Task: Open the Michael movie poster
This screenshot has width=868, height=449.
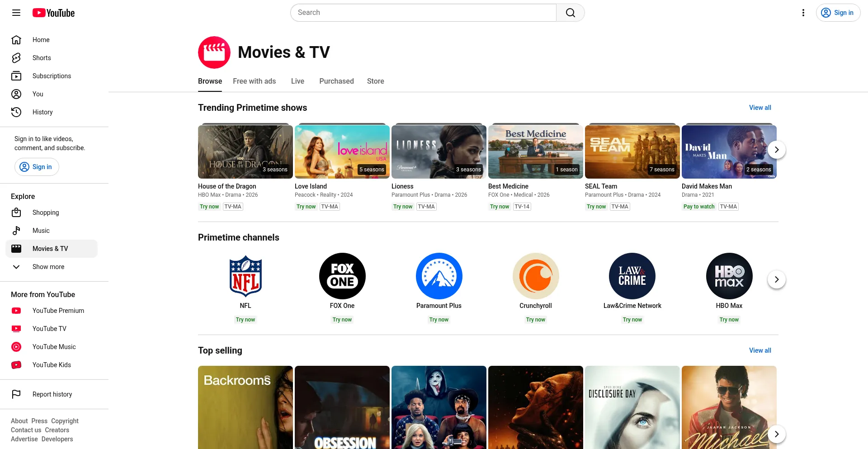Action: pos(729,407)
